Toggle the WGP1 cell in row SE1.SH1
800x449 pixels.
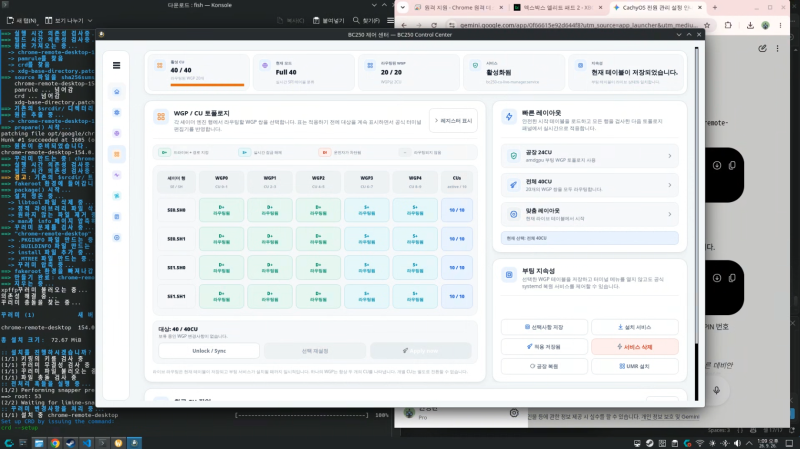point(270,296)
